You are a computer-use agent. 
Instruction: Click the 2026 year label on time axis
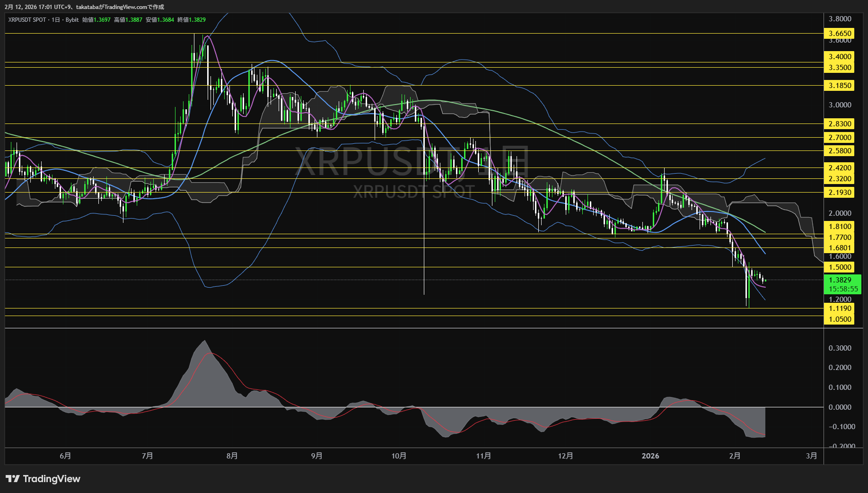pos(650,456)
